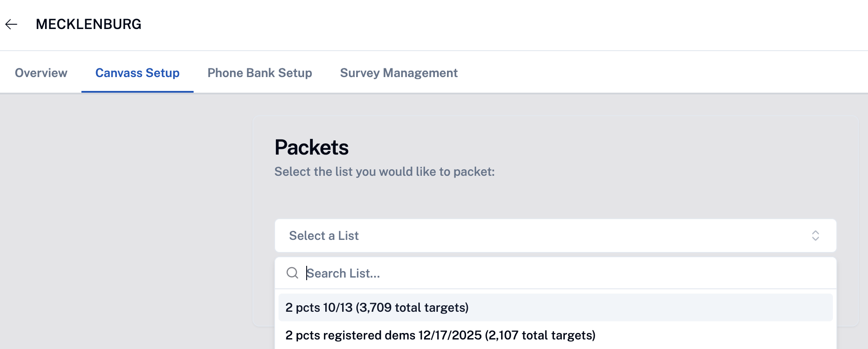Go to the Phone Bank Setup tab
Image resolution: width=868 pixels, height=349 pixels.
tap(260, 73)
